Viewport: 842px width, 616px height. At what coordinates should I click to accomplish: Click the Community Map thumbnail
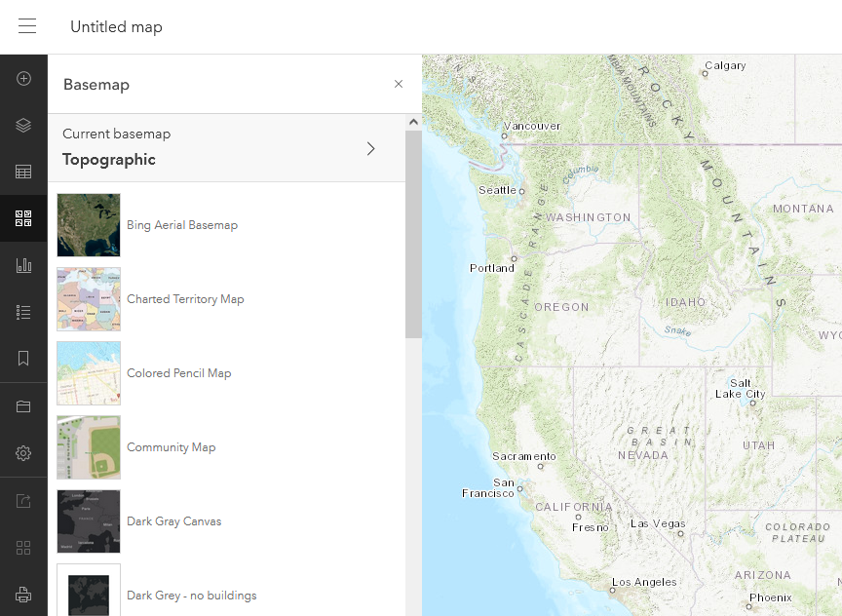(89, 446)
